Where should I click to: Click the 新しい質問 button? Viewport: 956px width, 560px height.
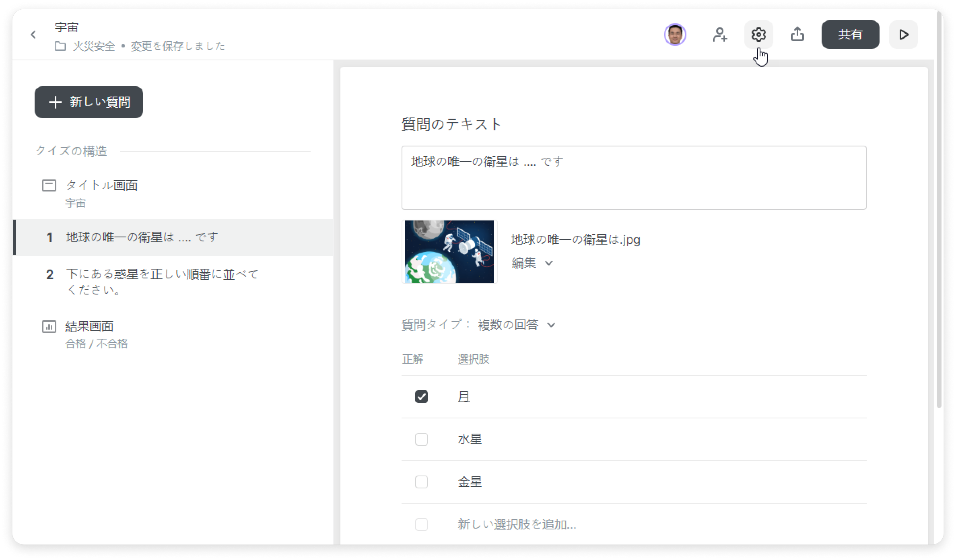[89, 102]
